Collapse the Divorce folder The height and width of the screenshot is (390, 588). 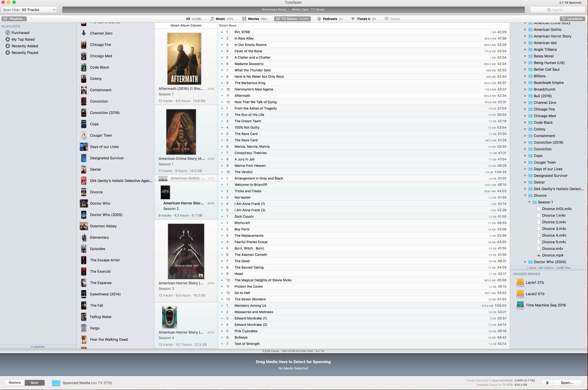tap(525, 196)
